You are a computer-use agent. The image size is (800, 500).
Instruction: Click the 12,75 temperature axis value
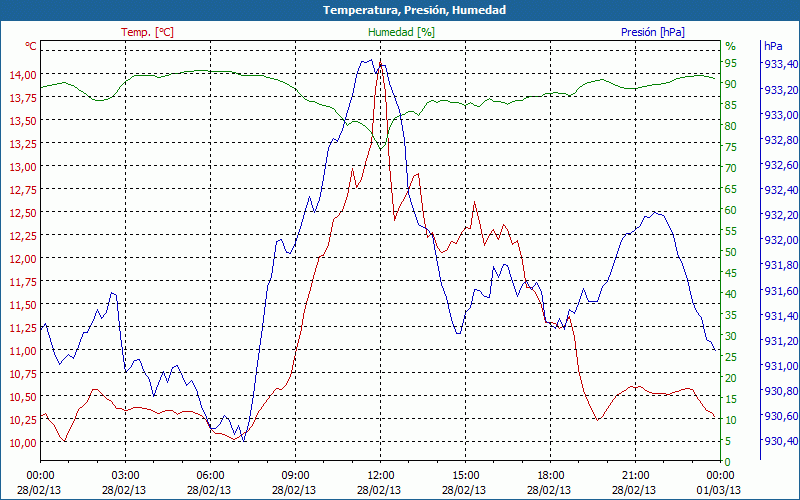point(22,189)
